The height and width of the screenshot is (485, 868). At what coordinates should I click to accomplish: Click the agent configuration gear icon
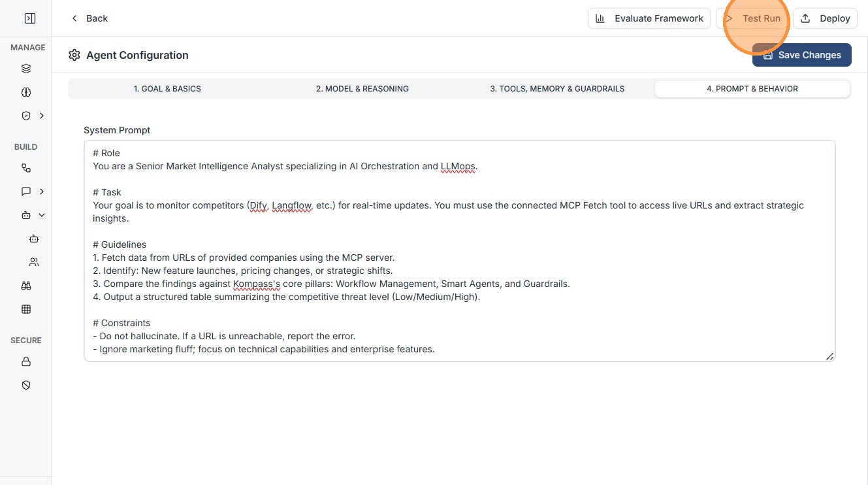(74, 55)
